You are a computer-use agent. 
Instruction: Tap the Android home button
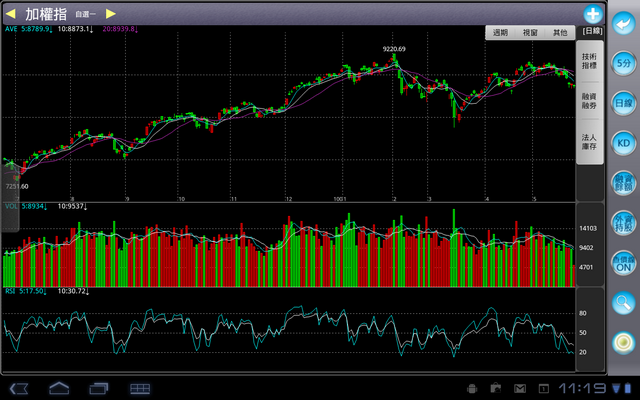pos(59,388)
